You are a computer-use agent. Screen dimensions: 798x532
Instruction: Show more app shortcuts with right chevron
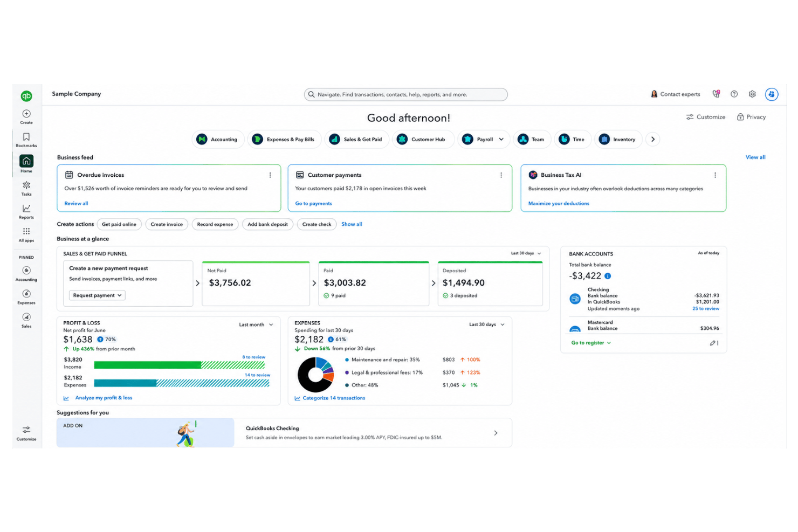652,139
